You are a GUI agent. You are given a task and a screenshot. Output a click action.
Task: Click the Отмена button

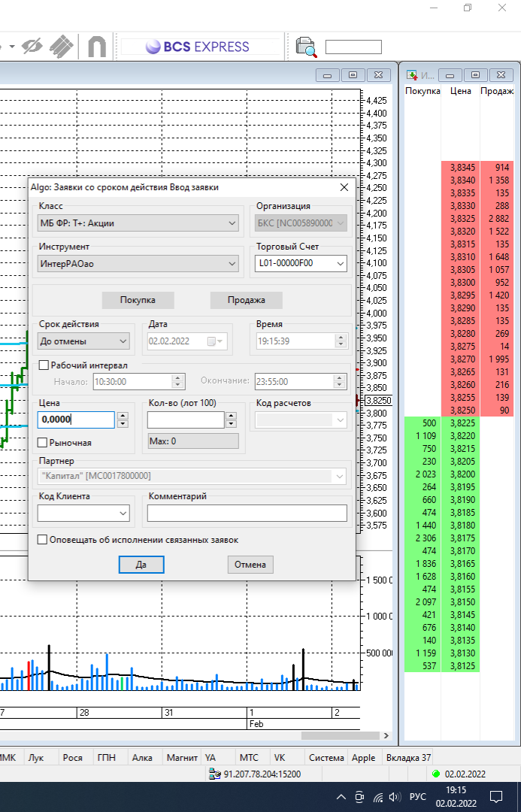[x=250, y=565]
